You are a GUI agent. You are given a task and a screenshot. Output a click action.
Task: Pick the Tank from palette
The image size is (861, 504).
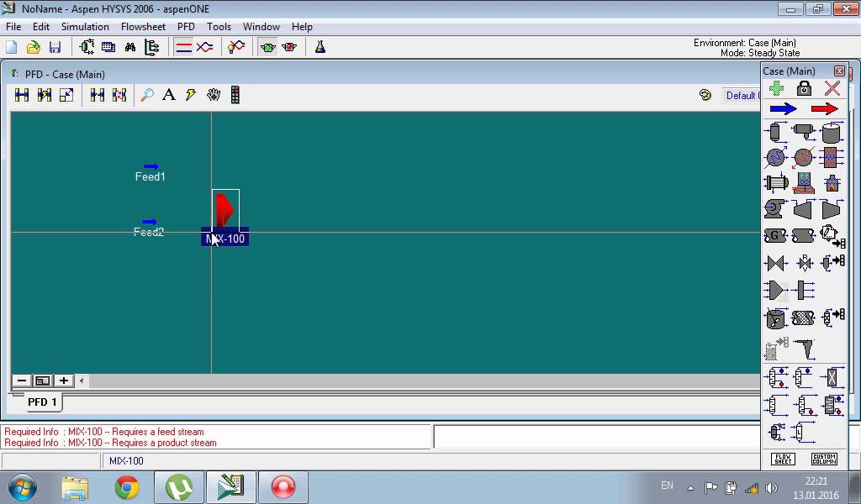pyautogui.click(x=832, y=132)
